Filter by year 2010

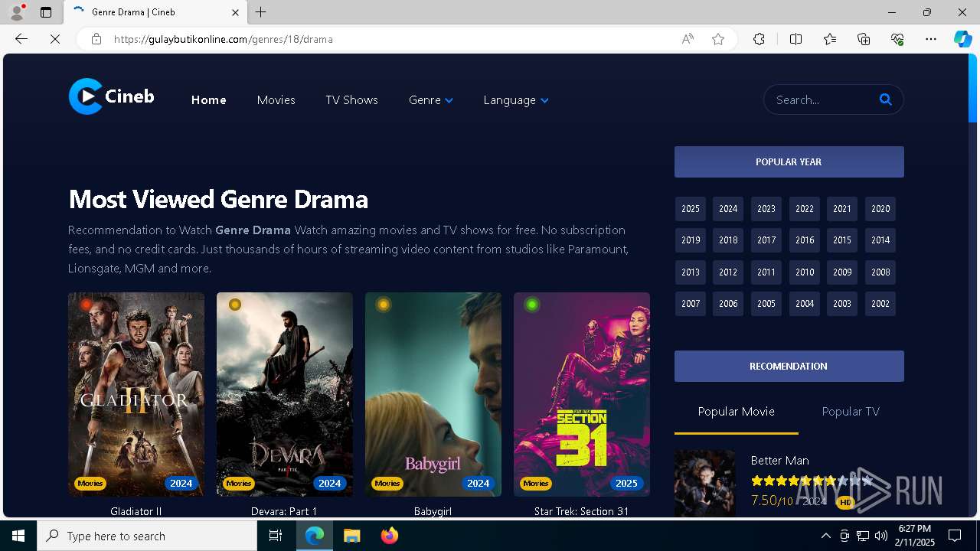click(805, 272)
